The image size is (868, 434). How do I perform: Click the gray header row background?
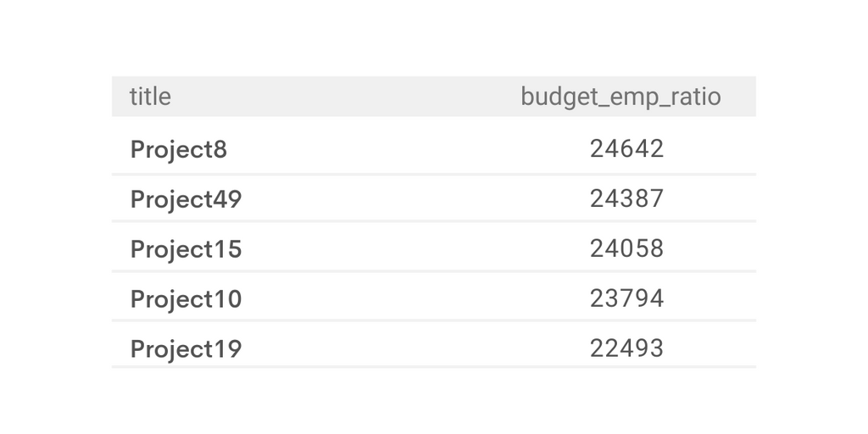coord(343,97)
